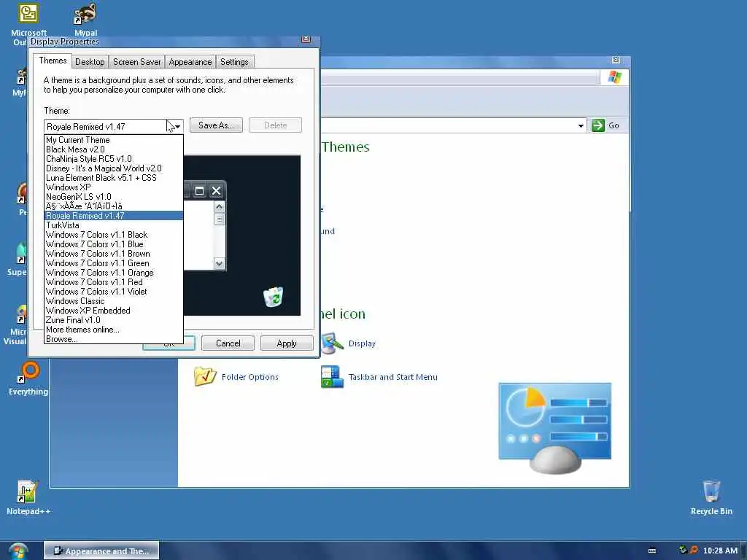747x560 pixels.
Task: Switch to the Desktop tab
Action: coord(90,62)
